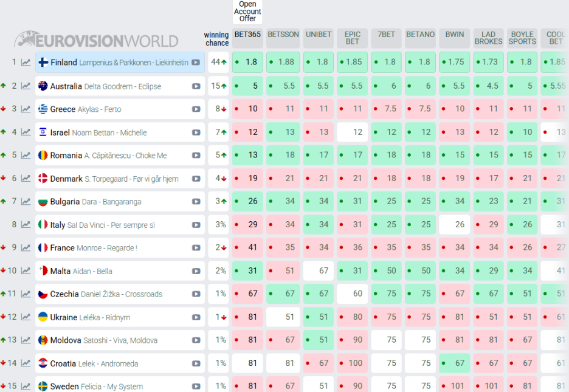
Task: Open the trend chart icon for Bulgaria
Action: [x=26, y=201]
